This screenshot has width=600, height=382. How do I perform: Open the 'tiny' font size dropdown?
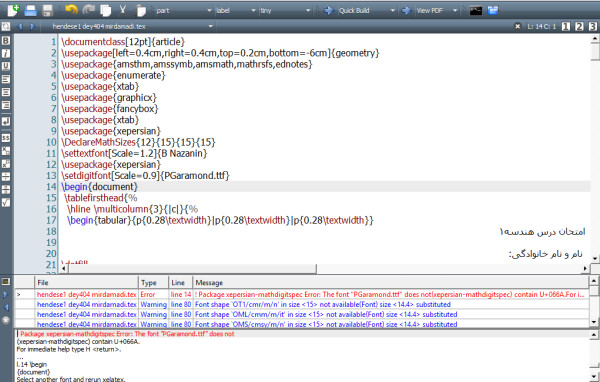(x=285, y=11)
